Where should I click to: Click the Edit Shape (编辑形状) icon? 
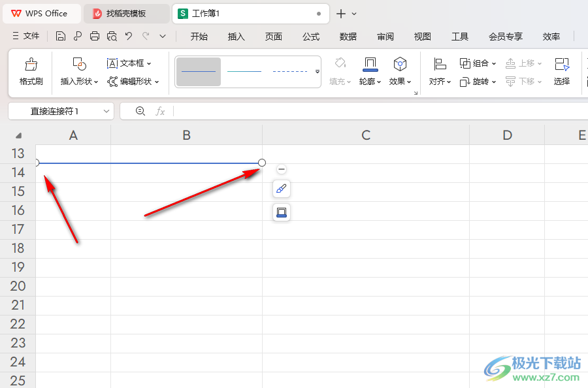coord(112,82)
